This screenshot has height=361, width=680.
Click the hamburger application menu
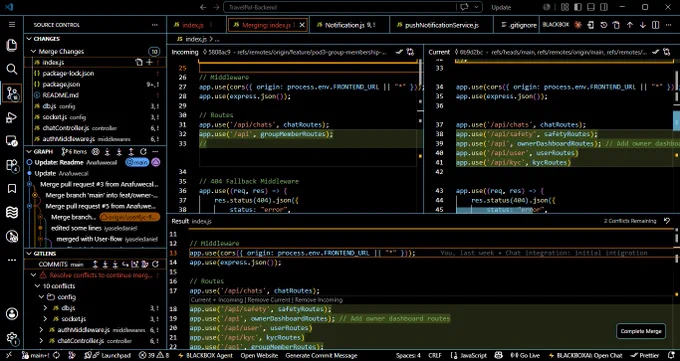pyautogui.click(x=12, y=25)
